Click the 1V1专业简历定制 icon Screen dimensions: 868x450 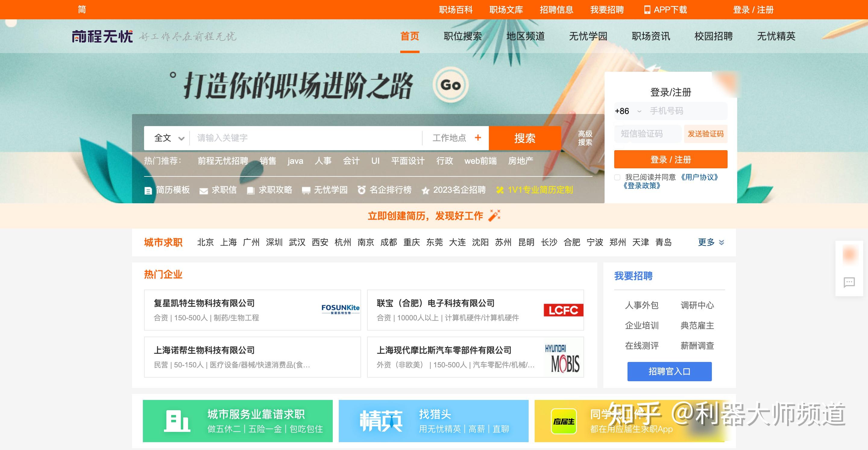tap(500, 190)
